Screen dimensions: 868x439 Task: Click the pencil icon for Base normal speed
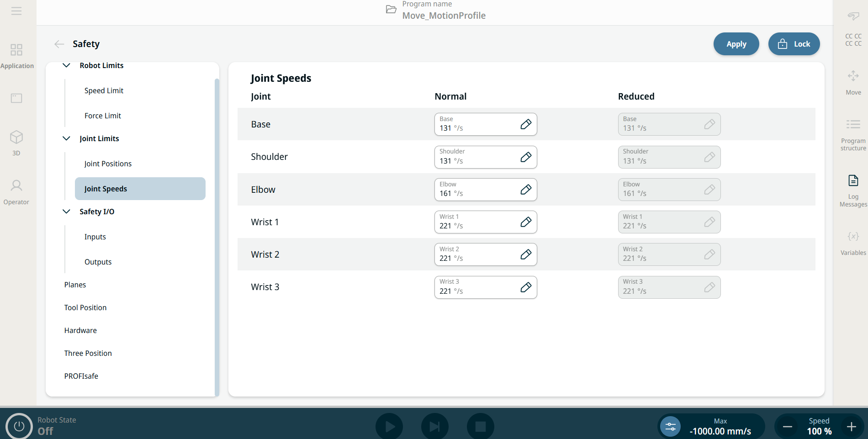tap(526, 124)
